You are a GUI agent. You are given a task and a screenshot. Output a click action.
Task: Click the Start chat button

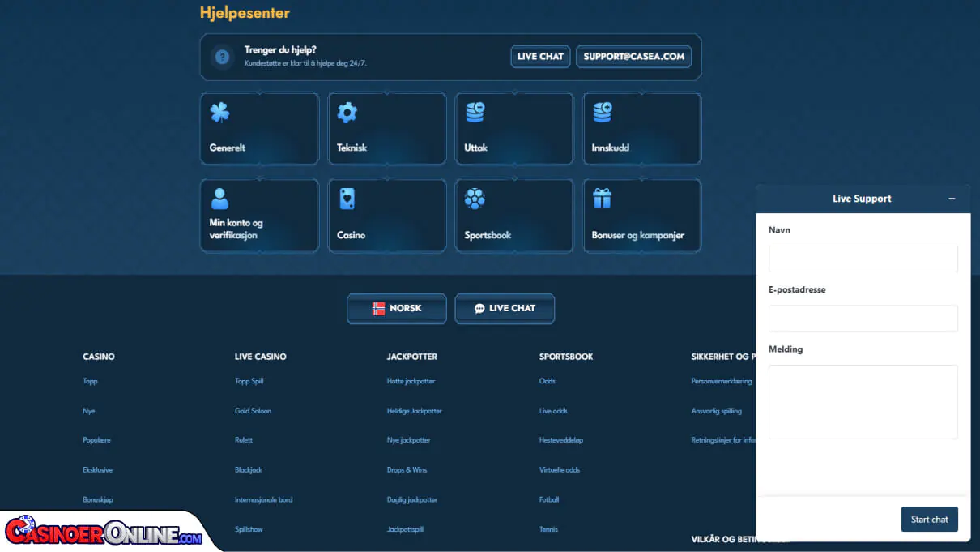[x=929, y=519]
